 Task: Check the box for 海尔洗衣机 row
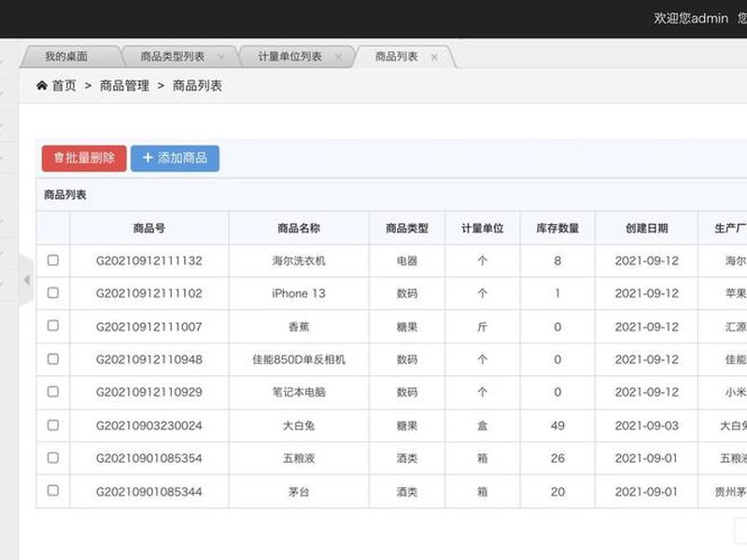pyautogui.click(x=53, y=260)
